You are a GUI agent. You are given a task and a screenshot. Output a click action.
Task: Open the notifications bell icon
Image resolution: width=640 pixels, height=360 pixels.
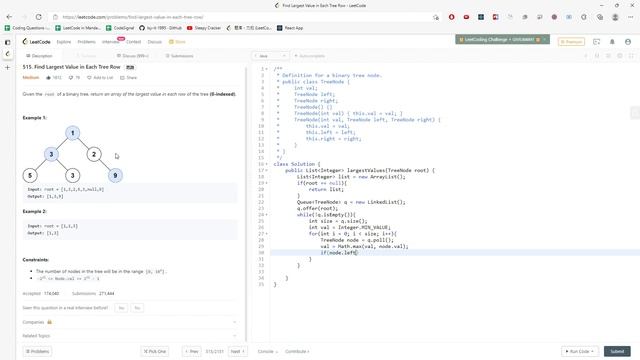612,42
